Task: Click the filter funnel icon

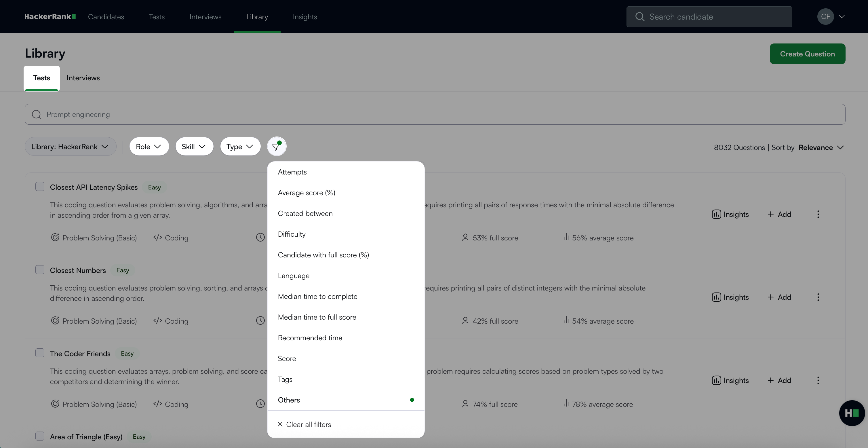Action: [276, 147]
